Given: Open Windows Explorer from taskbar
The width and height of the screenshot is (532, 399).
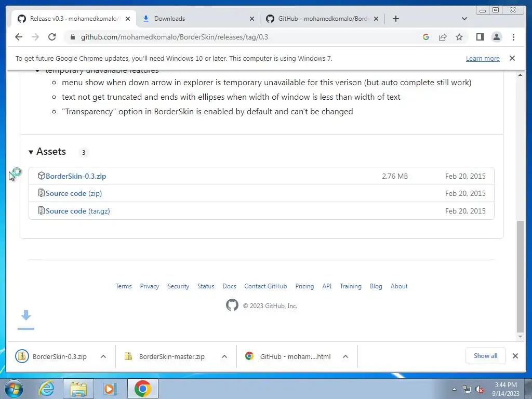Looking at the screenshot, I should click(78, 389).
